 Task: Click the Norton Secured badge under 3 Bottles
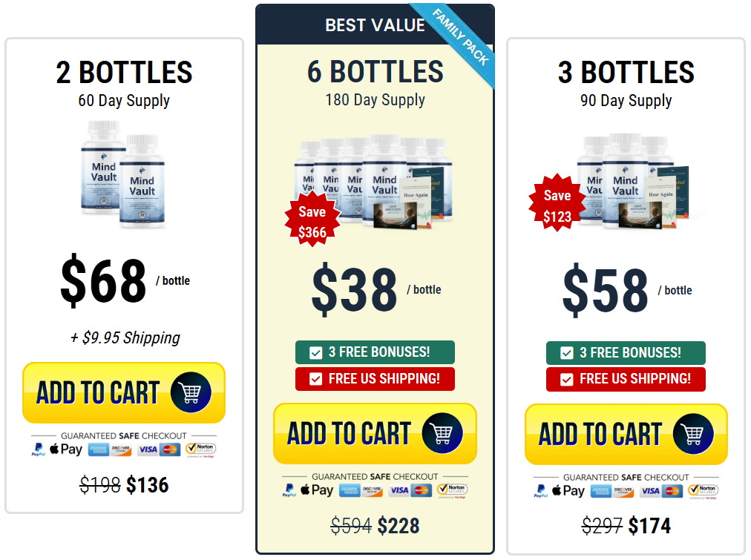click(703, 490)
